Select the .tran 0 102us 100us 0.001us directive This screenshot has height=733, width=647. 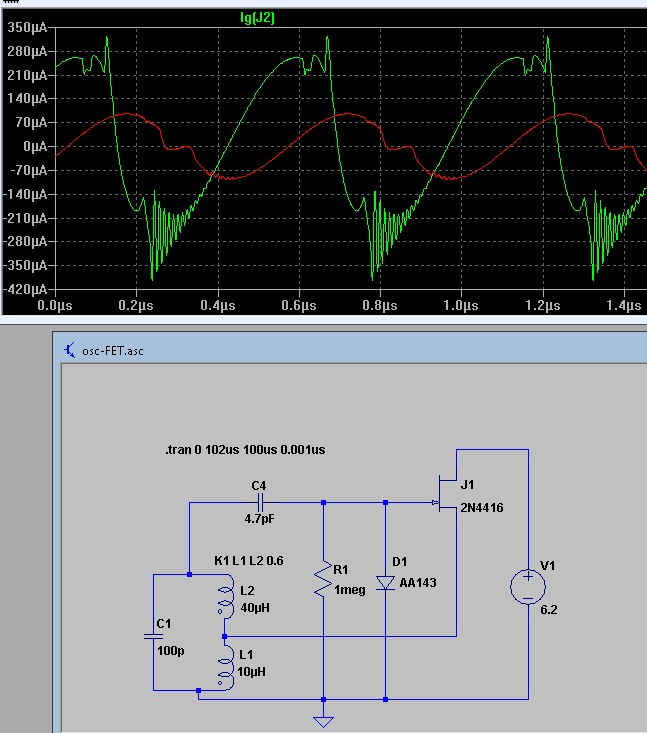pyautogui.click(x=245, y=450)
